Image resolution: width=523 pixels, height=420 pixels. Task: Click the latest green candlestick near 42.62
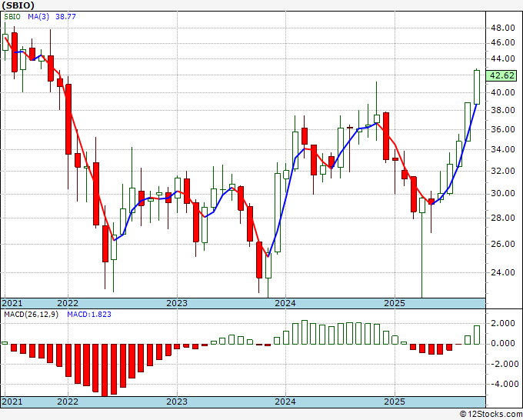(477, 87)
